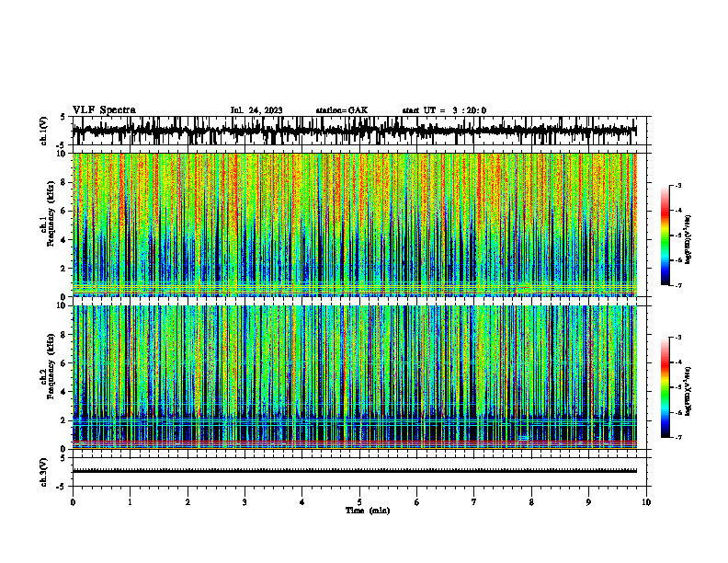Image resolution: width=728 pixels, height=563 pixels.
Task: Select the station=GAK label
Action: coord(342,110)
